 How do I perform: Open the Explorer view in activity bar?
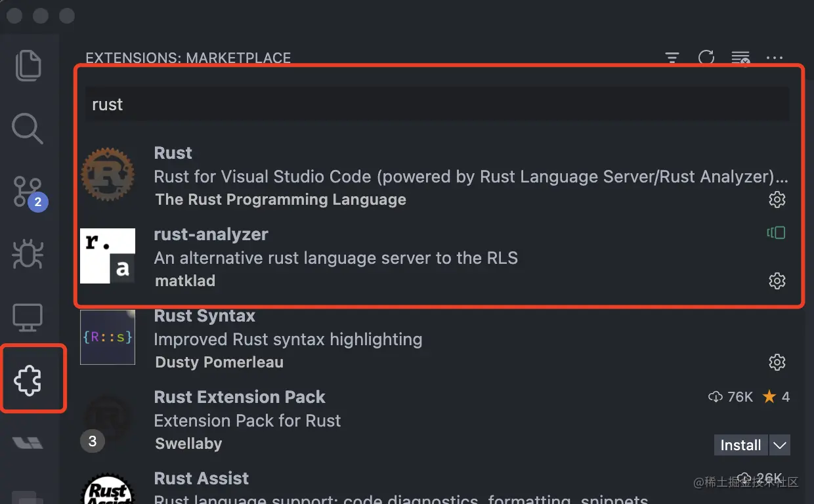(28, 66)
